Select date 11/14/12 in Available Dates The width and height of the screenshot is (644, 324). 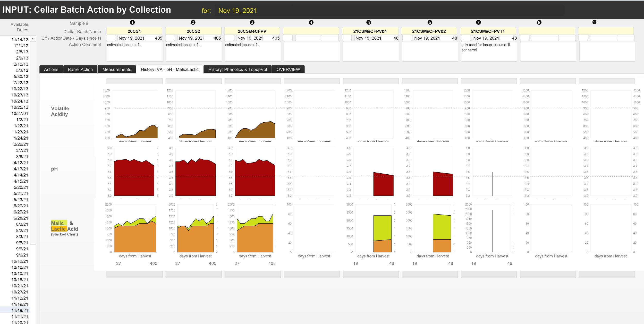20,39
